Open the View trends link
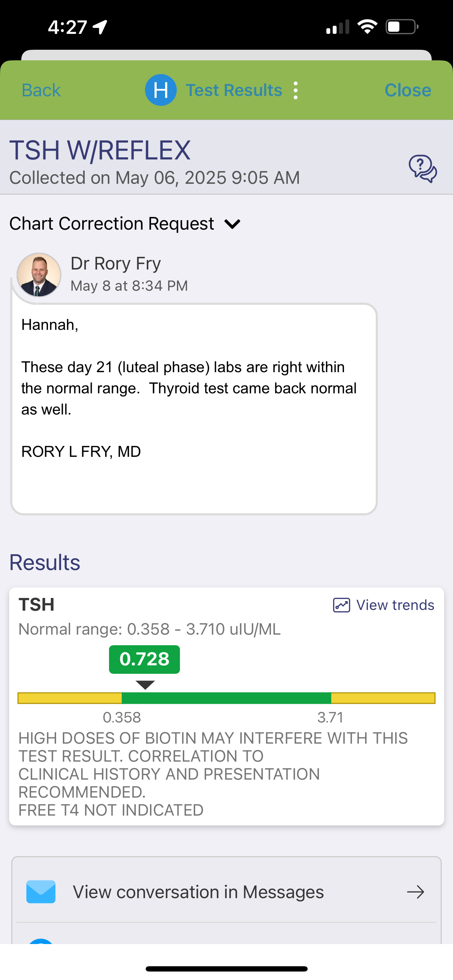Viewport: 453px width, 980px height. 395,605
